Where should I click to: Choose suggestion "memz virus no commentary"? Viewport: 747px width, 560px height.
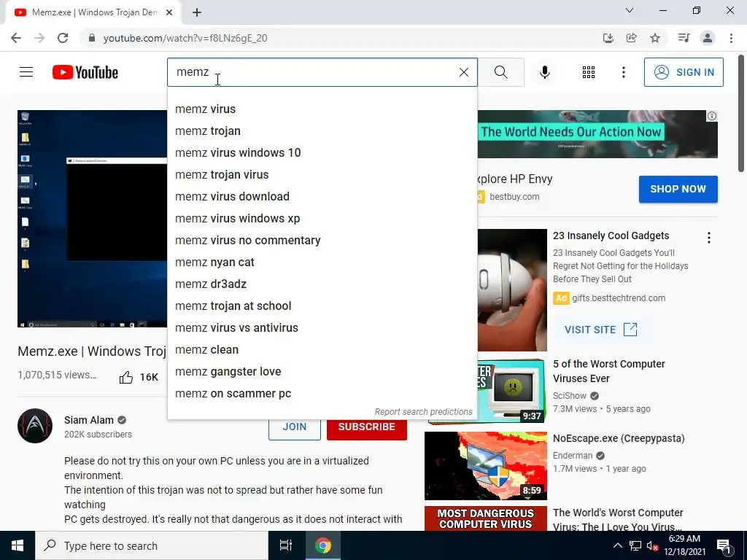coord(322,241)
